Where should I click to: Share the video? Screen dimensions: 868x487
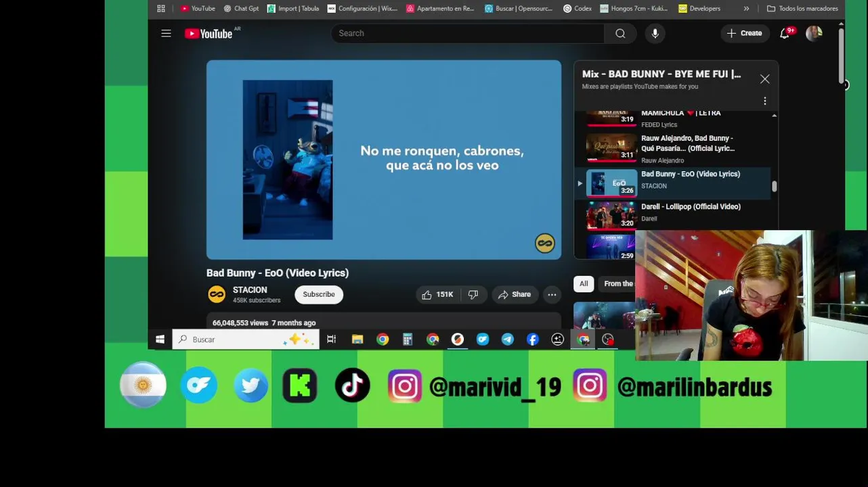[515, 294]
